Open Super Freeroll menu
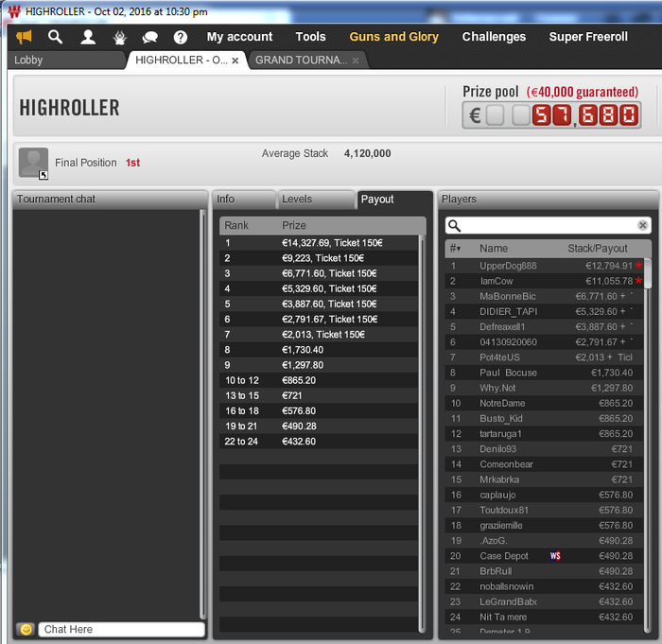Viewport: 662px width, 644px height. pyautogui.click(x=588, y=37)
